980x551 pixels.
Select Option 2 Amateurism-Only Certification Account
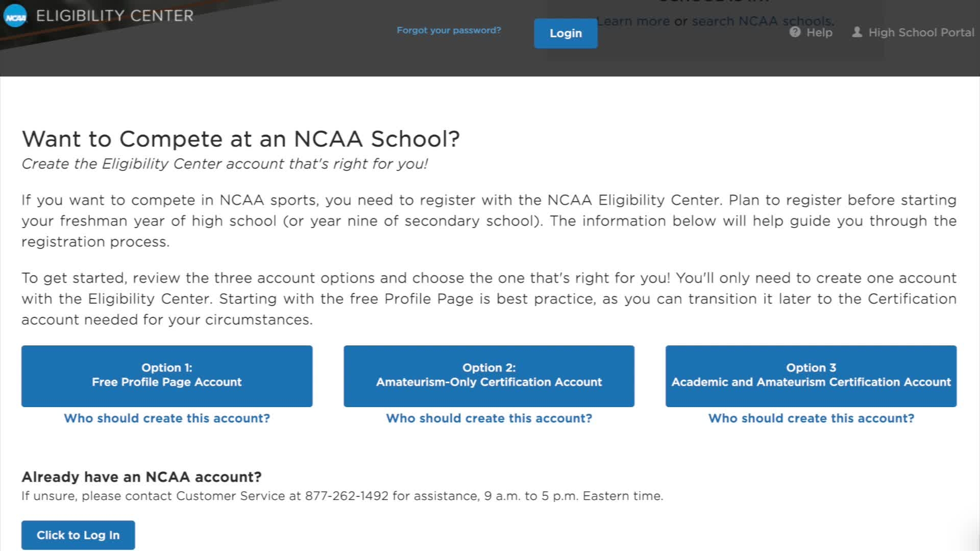click(489, 376)
